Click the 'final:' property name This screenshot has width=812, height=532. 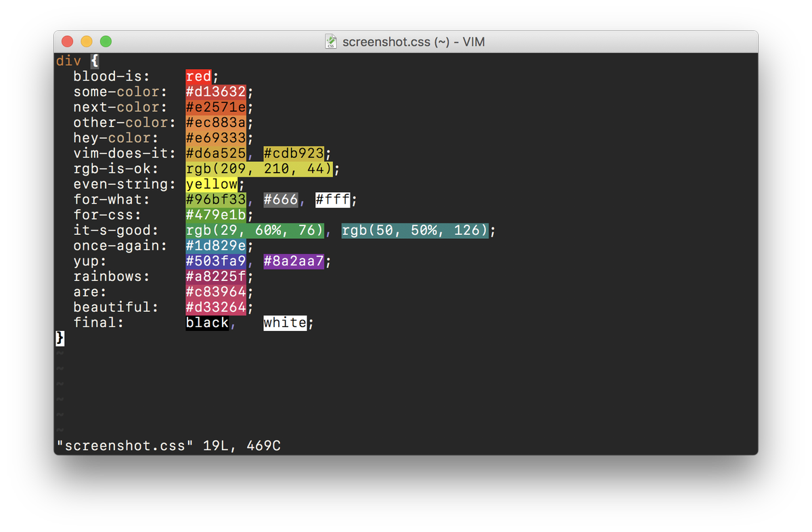tap(99, 323)
